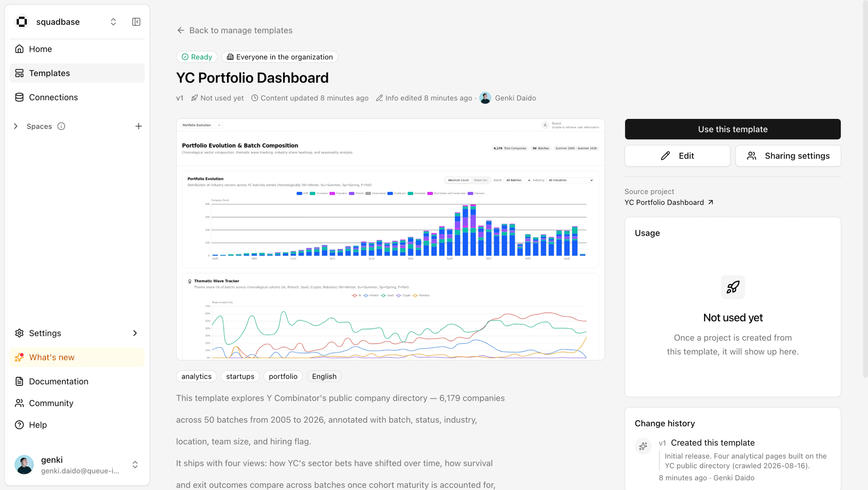Click the Content updated clock icon
This screenshot has width=868, height=490.
click(255, 98)
